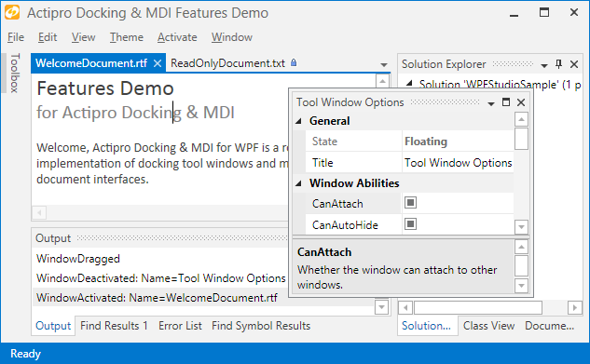Select the CanAttach property label
Image resolution: width=590 pixels, height=364 pixels.
tap(337, 204)
